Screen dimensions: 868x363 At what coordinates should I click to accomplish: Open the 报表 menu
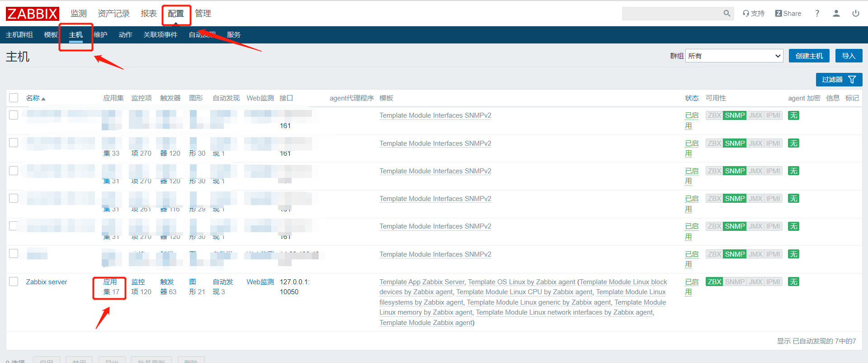pyautogui.click(x=149, y=14)
